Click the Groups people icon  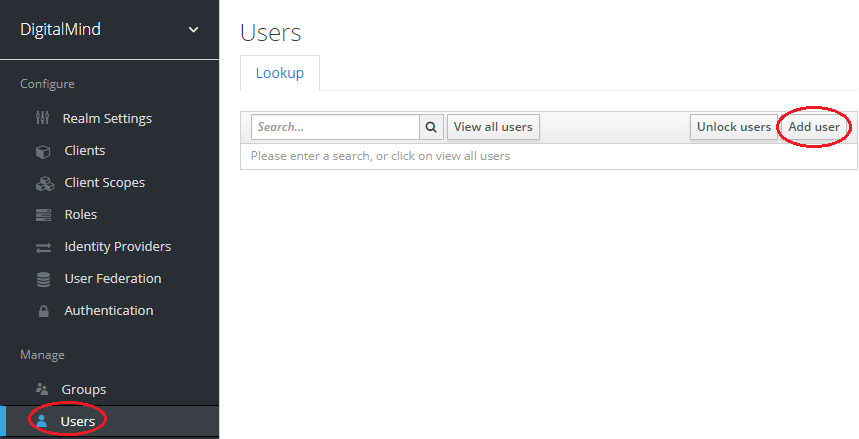pyautogui.click(x=42, y=389)
